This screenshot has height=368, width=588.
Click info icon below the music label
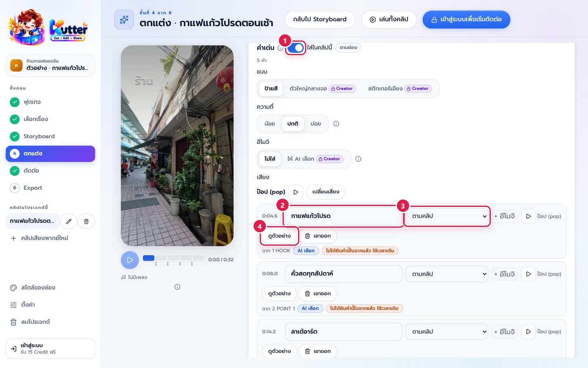(x=177, y=287)
